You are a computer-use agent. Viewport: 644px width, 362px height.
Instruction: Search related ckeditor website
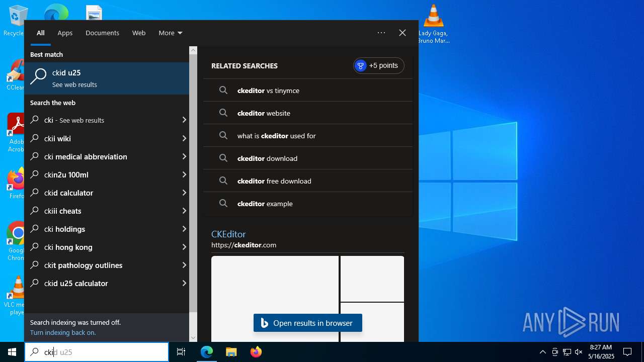(308, 113)
